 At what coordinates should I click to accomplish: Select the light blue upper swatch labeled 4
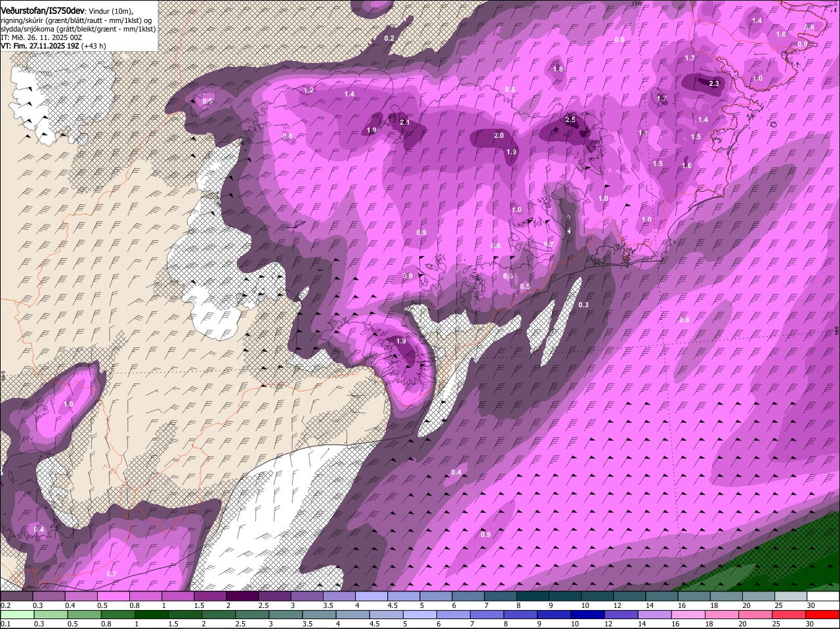click(371, 596)
